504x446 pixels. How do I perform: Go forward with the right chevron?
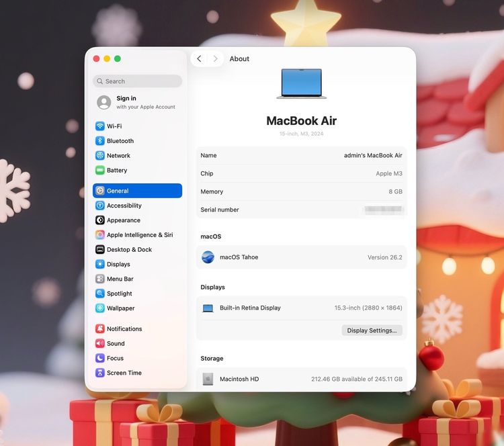215,59
